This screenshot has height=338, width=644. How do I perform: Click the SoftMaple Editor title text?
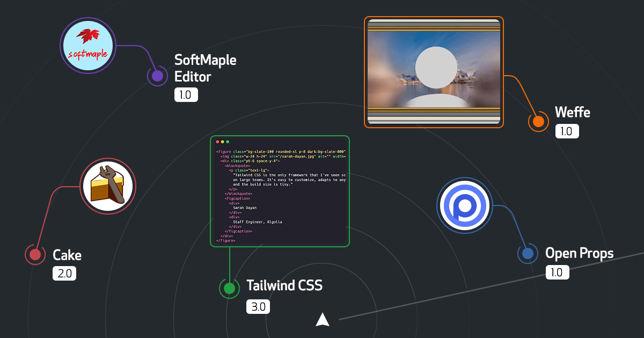205,68
